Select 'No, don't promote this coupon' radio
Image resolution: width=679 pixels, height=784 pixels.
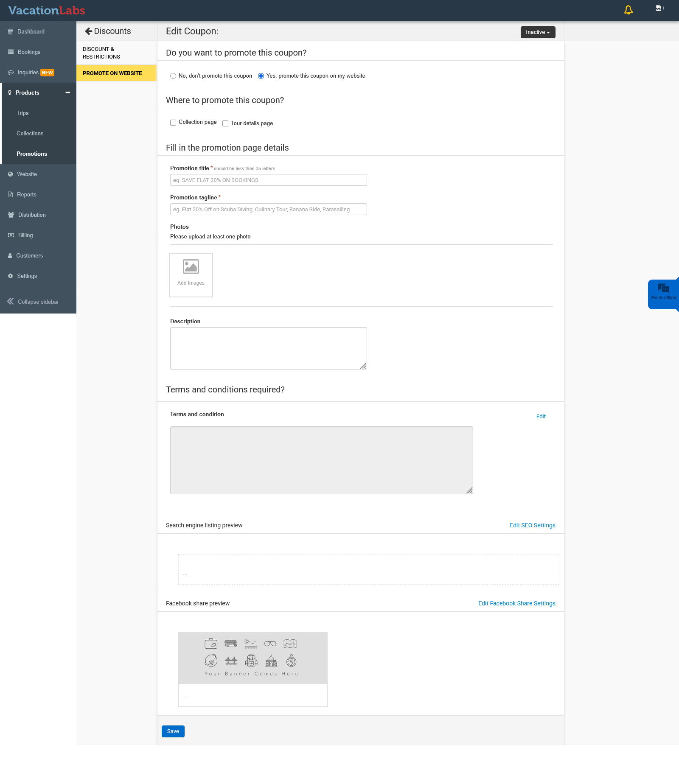coord(173,76)
